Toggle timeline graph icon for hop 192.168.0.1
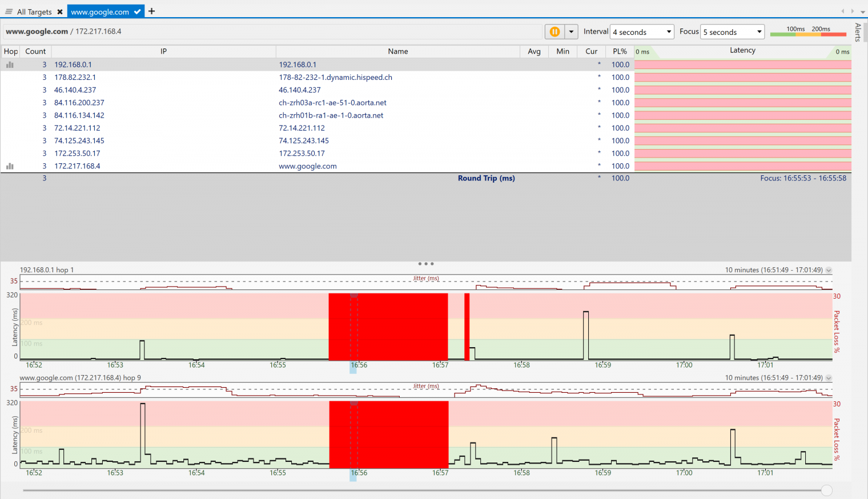Image resolution: width=868 pixels, height=499 pixels. pyautogui.click(x=10, y=65)
